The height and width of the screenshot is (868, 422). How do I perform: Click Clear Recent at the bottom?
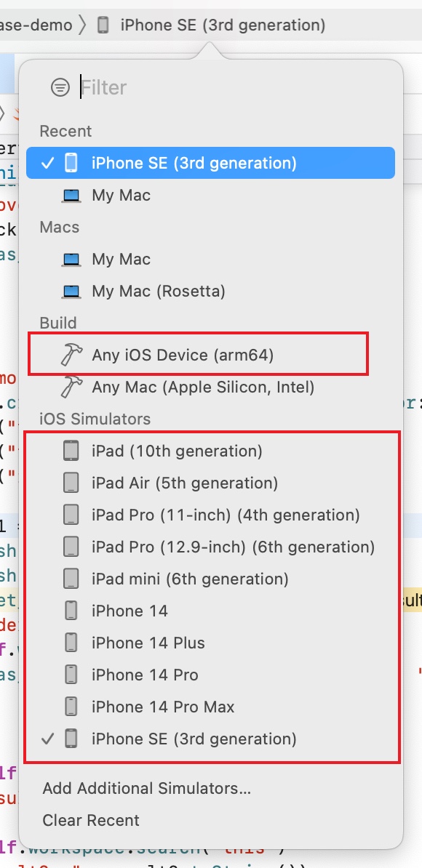pos(90,820)
